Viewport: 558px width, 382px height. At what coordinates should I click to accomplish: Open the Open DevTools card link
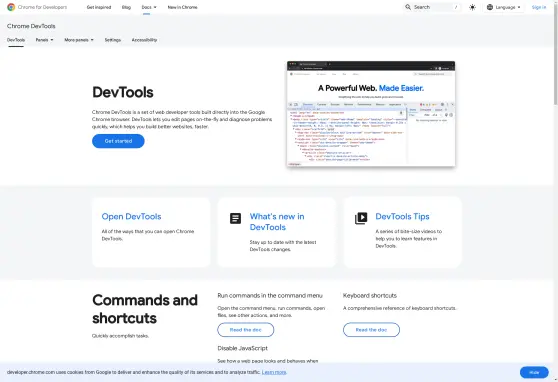click(131, 216)
